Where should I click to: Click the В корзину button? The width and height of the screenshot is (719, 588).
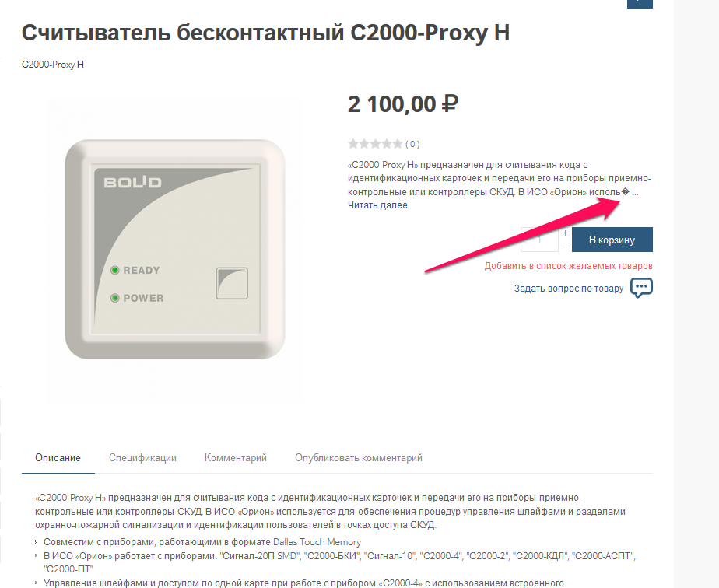(612, 240)
